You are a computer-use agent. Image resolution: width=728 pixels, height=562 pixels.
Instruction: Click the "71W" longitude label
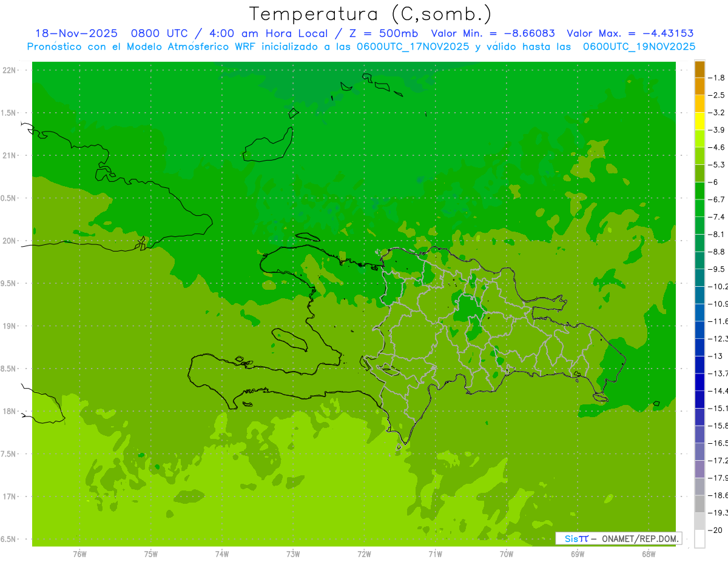[435, 554]
